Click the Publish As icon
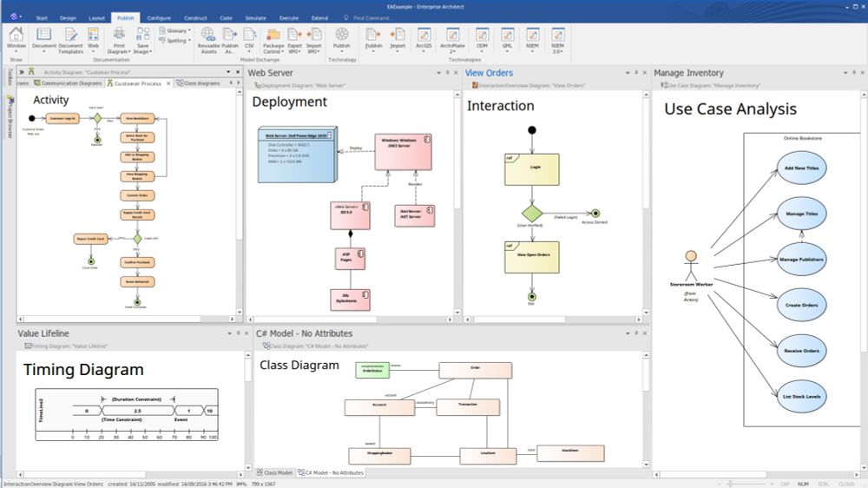The image size is (868, 488). [x=230, y=40]
